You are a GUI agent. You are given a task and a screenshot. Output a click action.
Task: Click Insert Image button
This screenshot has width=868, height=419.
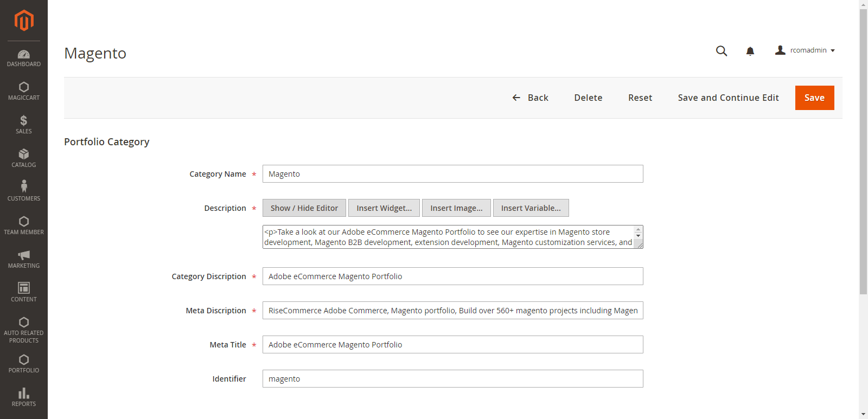pyautogui.click(x=456, y=208)
